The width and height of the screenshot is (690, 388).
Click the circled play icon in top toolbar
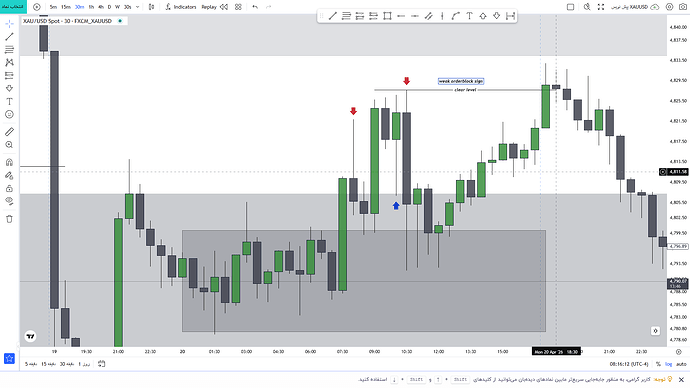pyautogui.click(x=37, y=7)
